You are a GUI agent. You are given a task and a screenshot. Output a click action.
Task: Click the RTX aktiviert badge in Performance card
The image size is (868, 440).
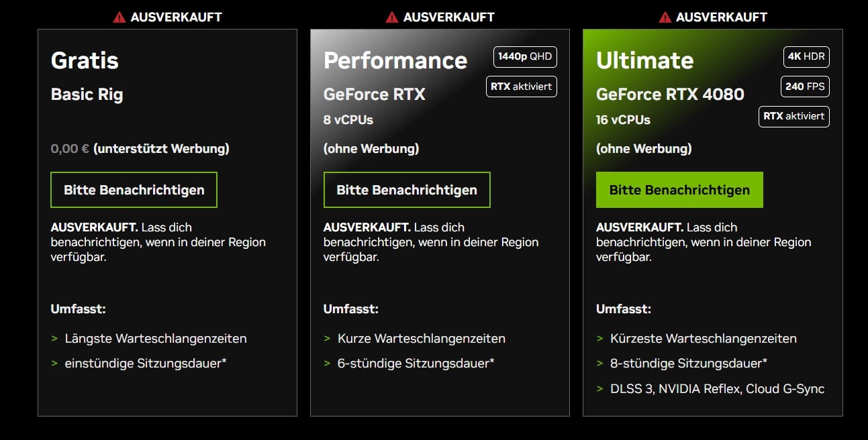point(521,87)
